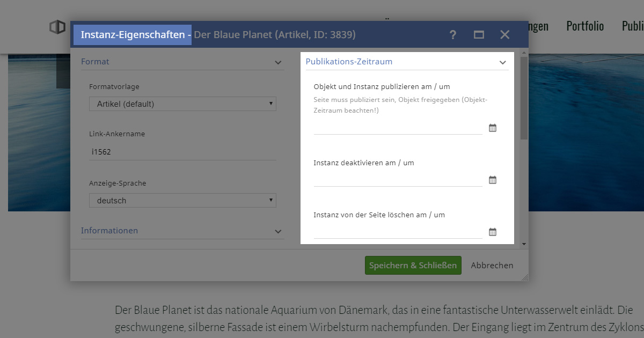The width and height of the screenshot is (644, 338).
Task: Maximize the Instanz-Eigenschaften dialog
Action: [x=479, y=35]
